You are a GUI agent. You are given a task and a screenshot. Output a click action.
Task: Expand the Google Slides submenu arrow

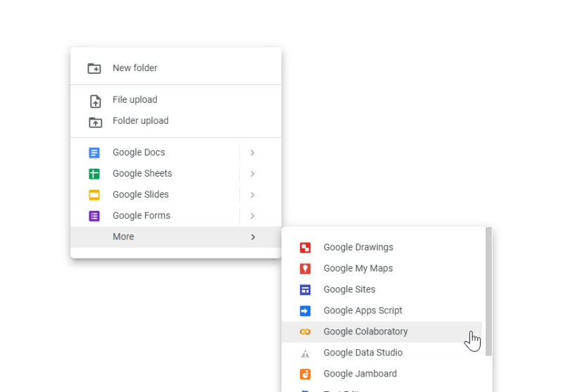[x=253, y=195]
